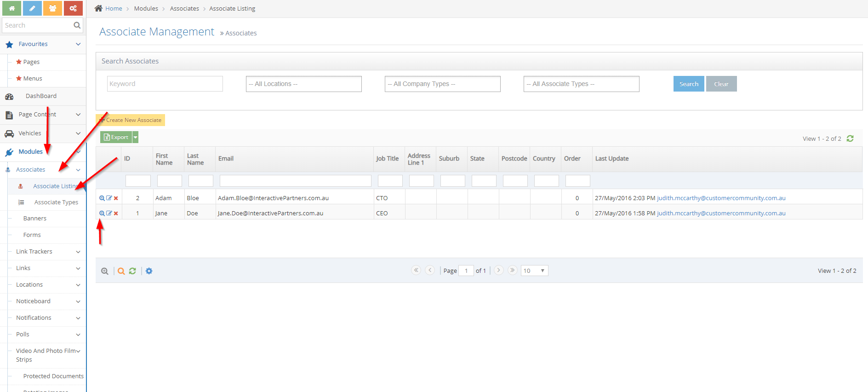Click the blue pencil edit icon button
Screen dimensions: 868x392
[32, 8]
